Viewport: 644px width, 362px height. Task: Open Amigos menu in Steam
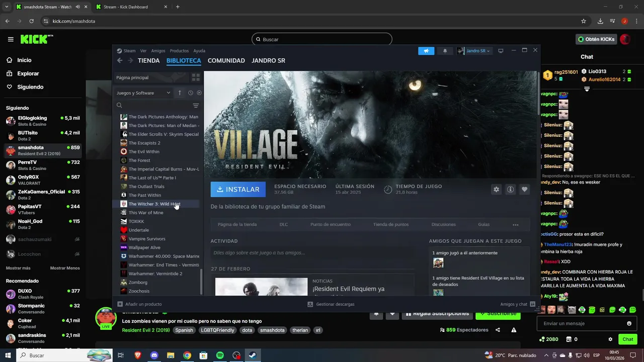[x=158, y=51]
